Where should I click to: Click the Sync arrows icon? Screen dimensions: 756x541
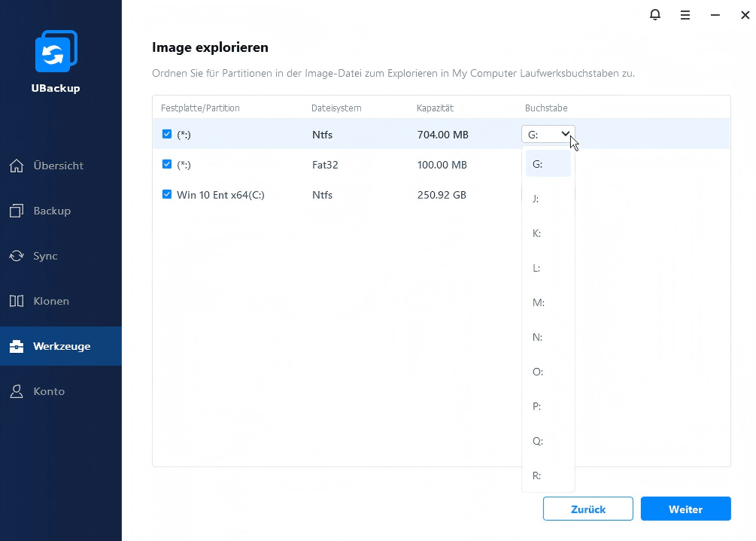point(17,256)
